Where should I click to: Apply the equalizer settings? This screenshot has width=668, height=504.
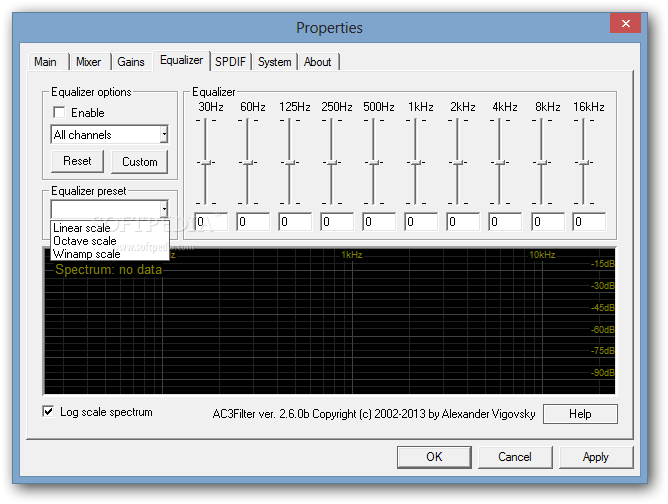pos(596,457)
